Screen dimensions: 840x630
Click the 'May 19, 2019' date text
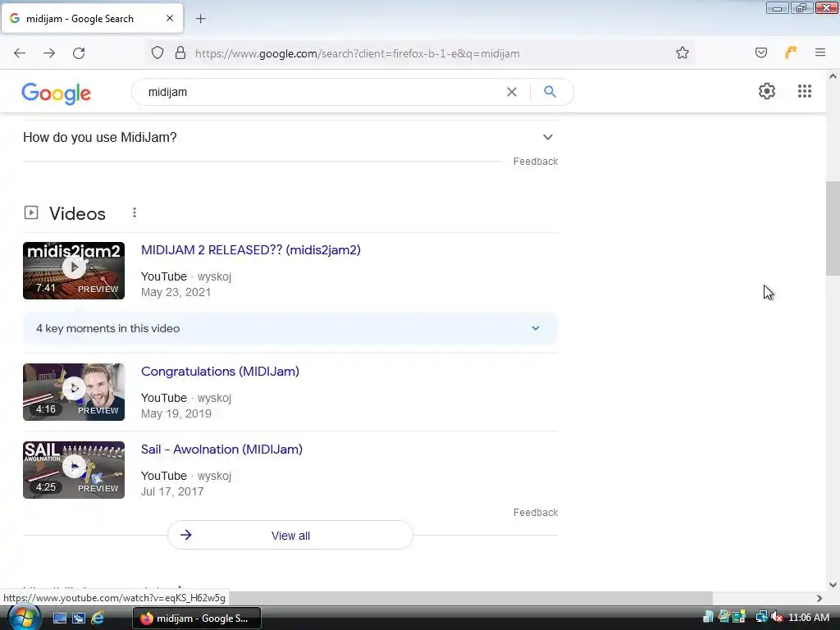(x=176, y=413)
